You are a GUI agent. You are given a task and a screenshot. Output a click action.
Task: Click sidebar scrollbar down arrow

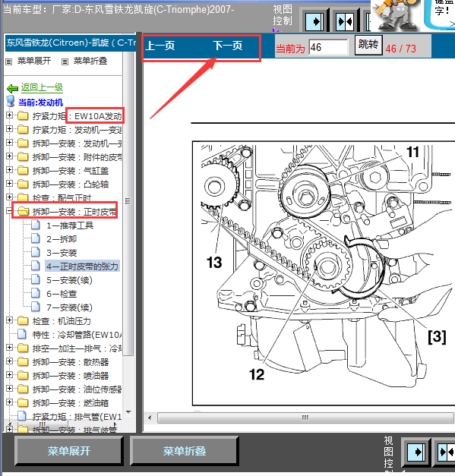128,412
